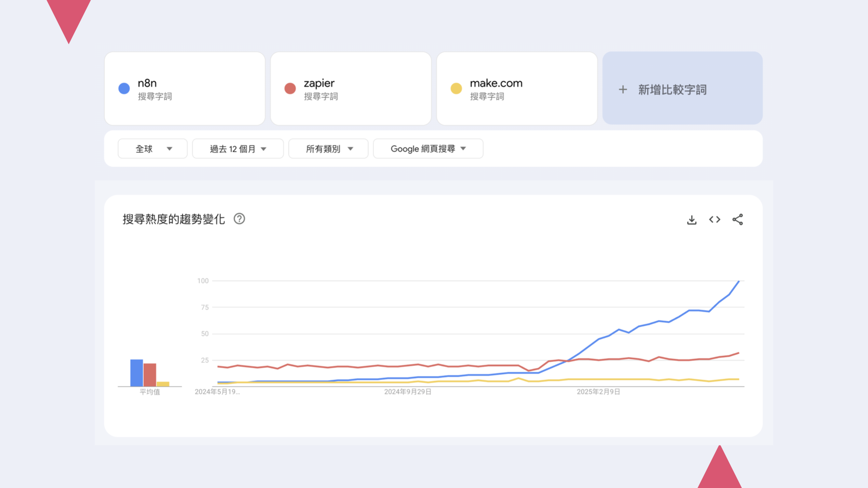This screenshot has height=488, width=868.
Task: Open the help icon beside 搜尋熱度的趨勢變化
Action: [239, 219]
